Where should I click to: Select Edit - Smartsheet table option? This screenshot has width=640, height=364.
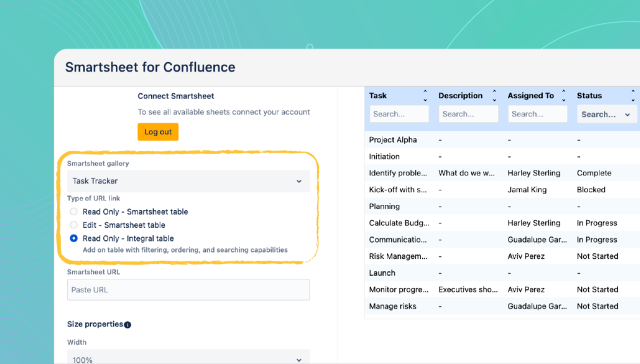pos(73,225)
